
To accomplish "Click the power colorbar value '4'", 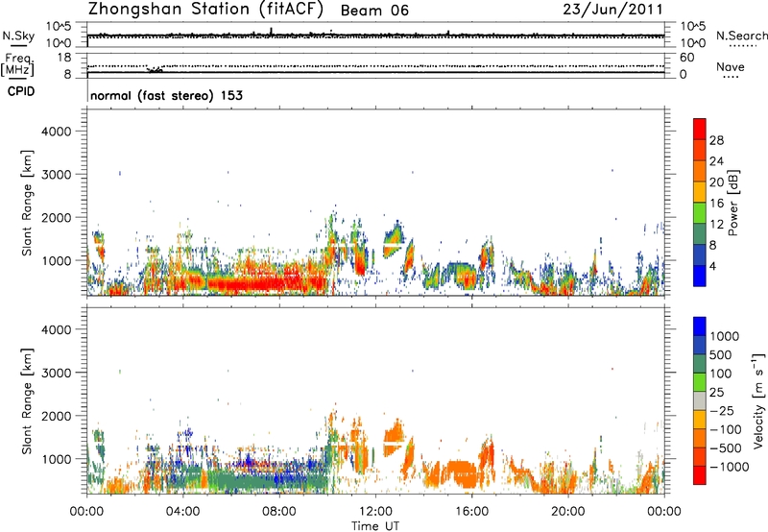I will pos(713,267).
